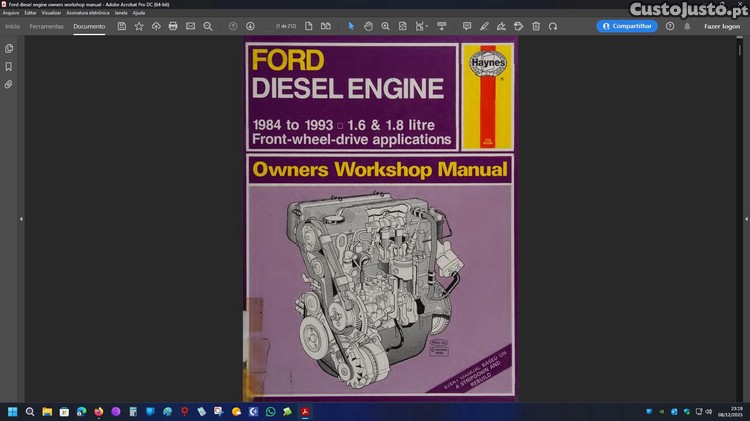The height and width of the screenshot is (421, 750).
Task: Show the Attachments paperclip panel
Action: (9, 84)
